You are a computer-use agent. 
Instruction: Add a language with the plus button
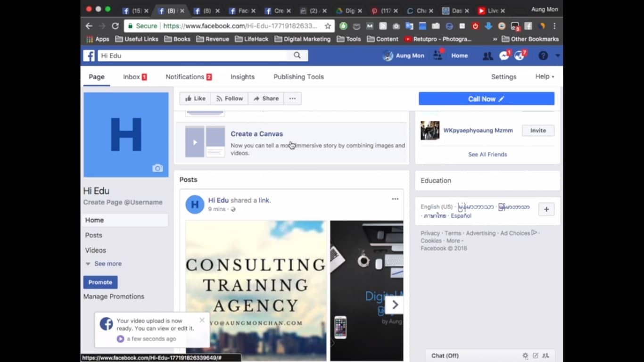pyautogui.click(x=546, y=209)
